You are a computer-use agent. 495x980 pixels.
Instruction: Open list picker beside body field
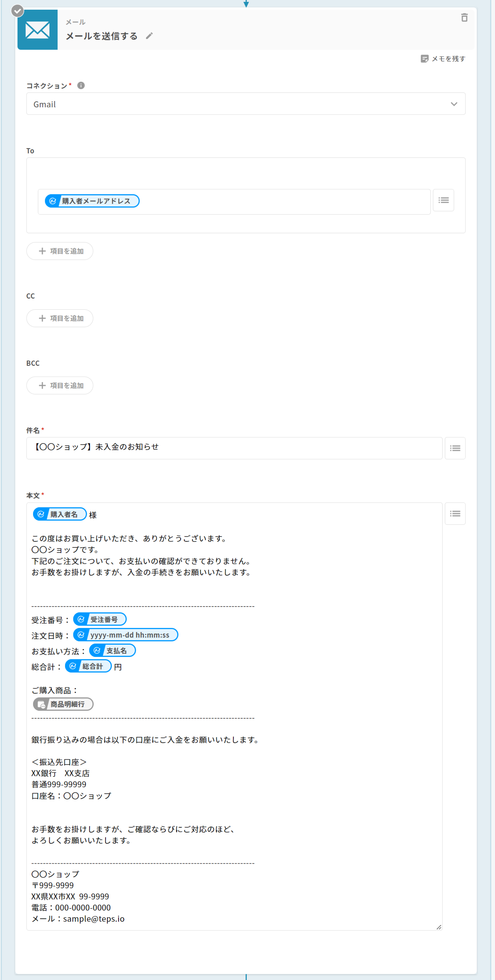(455, 514)
